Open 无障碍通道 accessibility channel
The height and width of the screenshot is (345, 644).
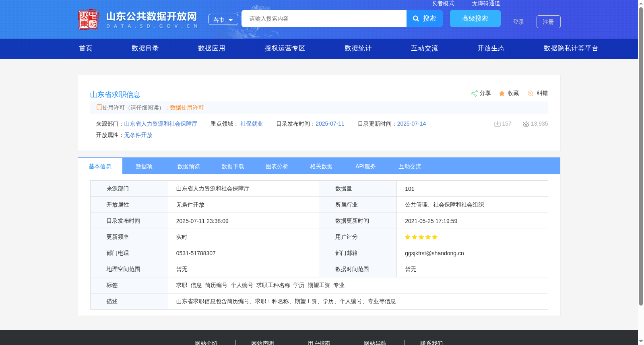coord(486,3)
